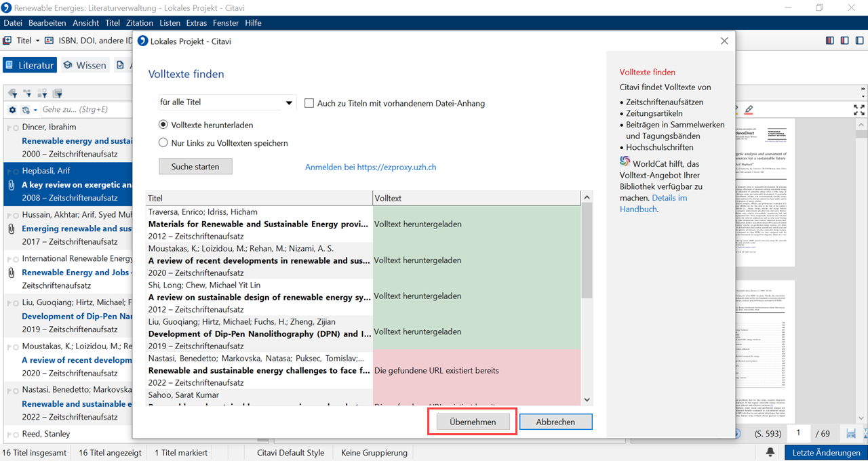Open the Zitation menu

point(140,23)
